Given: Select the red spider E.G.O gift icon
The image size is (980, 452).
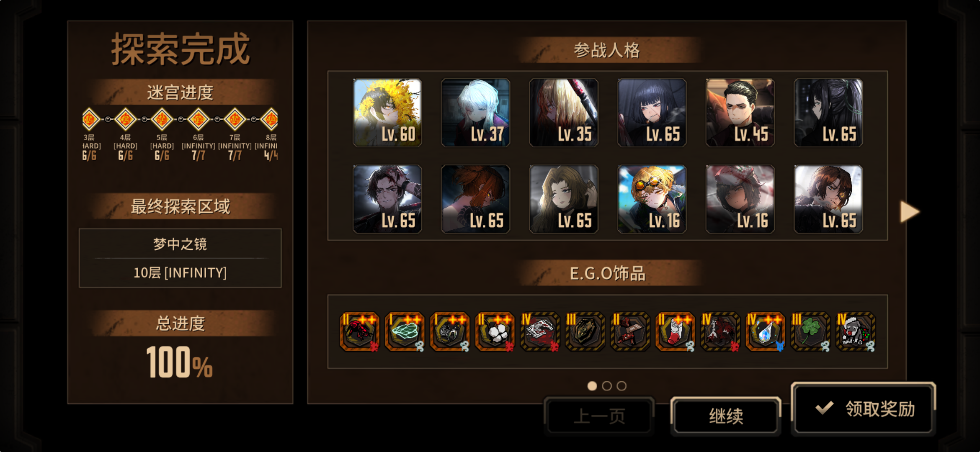Looking at the screenshot, I should click(359, 331).
